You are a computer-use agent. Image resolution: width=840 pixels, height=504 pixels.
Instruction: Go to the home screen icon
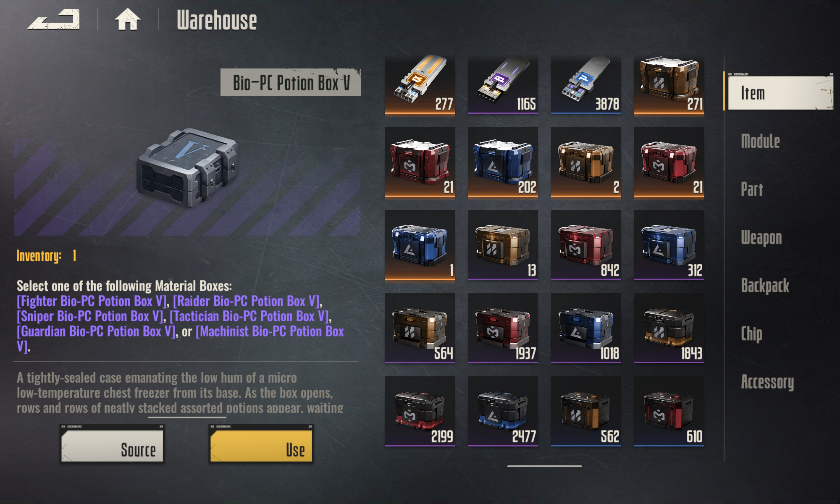click(127, 19)
